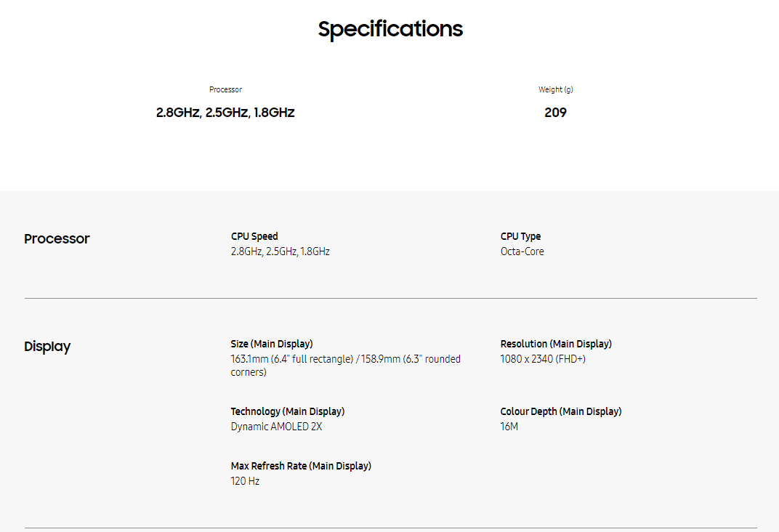Select the bold 2.8GHz, 2.5GHz, 1.8GHz summary

point(225,113)
